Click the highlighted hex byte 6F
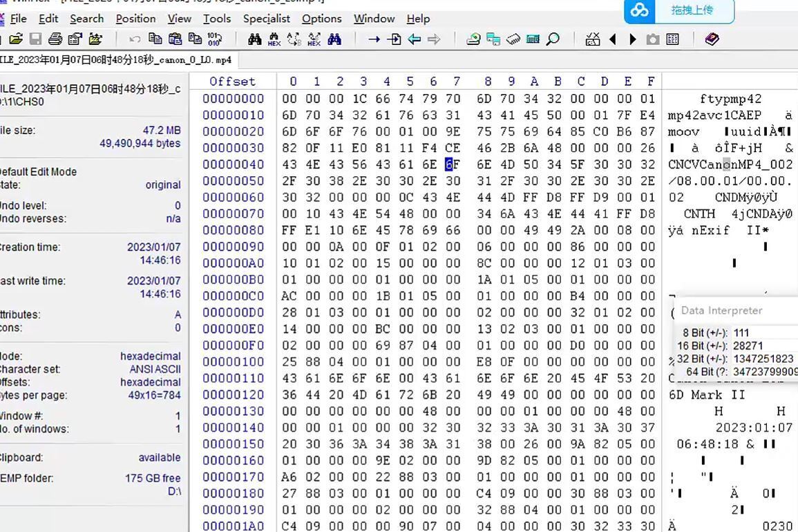This screenshot has width=798, height=532. (x=453, y=164)
